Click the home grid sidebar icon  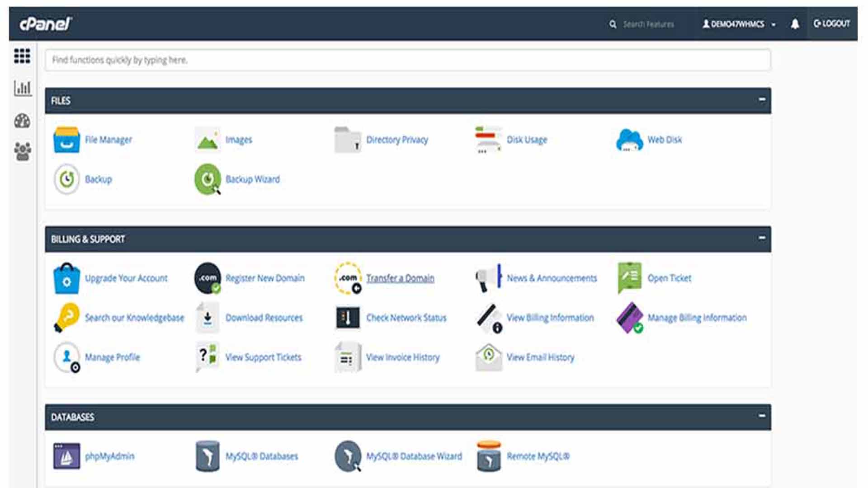[x=22, y=56]
